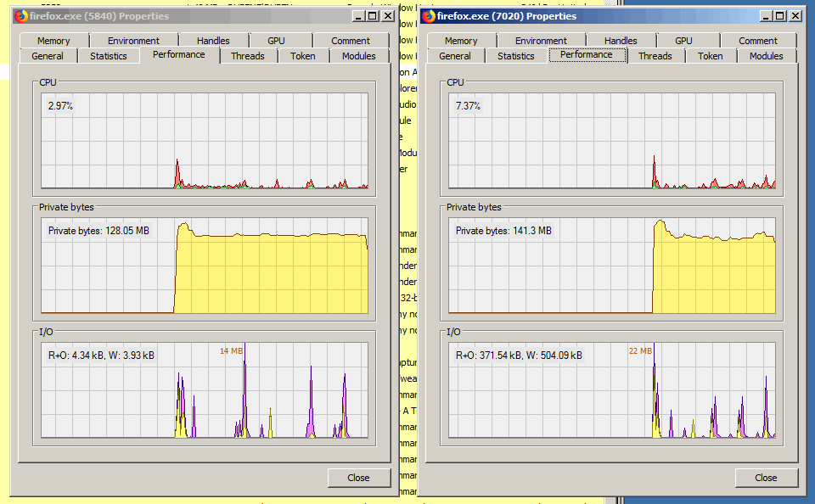Screen dimensions: 815x504
Task: Open Memory tab in firefox.exe (7020) window
Action: pyautogui.click(x=461, y=41)
